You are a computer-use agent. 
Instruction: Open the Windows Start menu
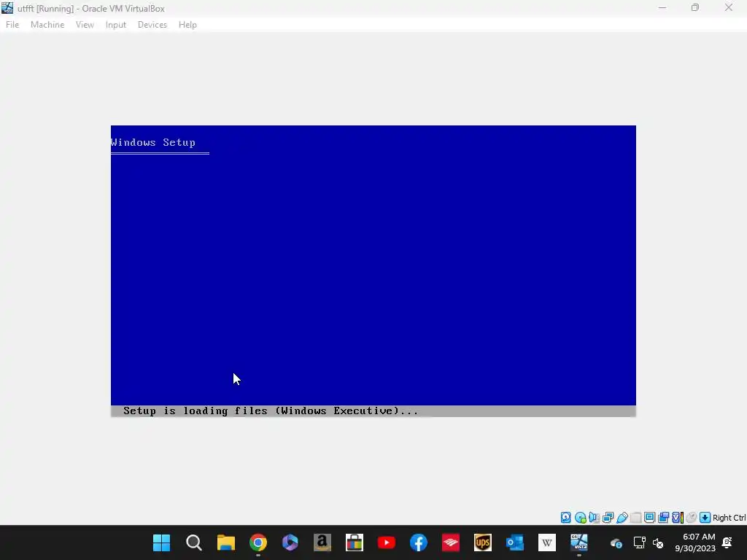(161, 542)
